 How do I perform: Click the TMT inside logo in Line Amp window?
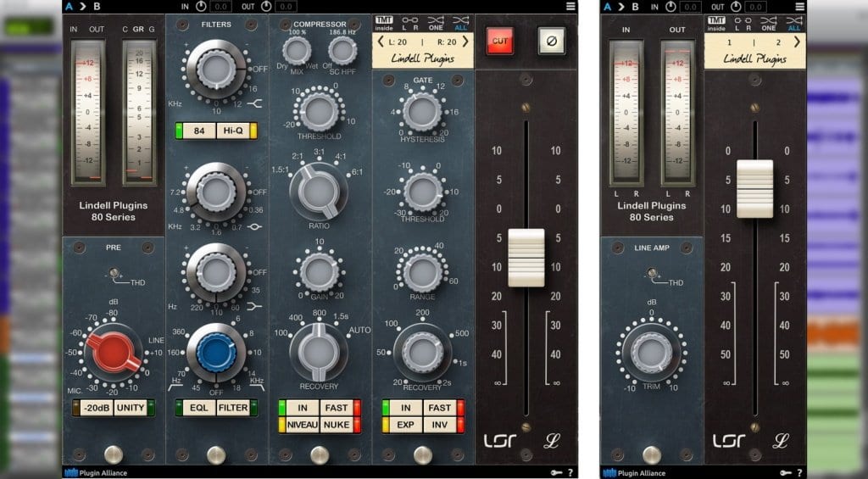click(716, 23)
